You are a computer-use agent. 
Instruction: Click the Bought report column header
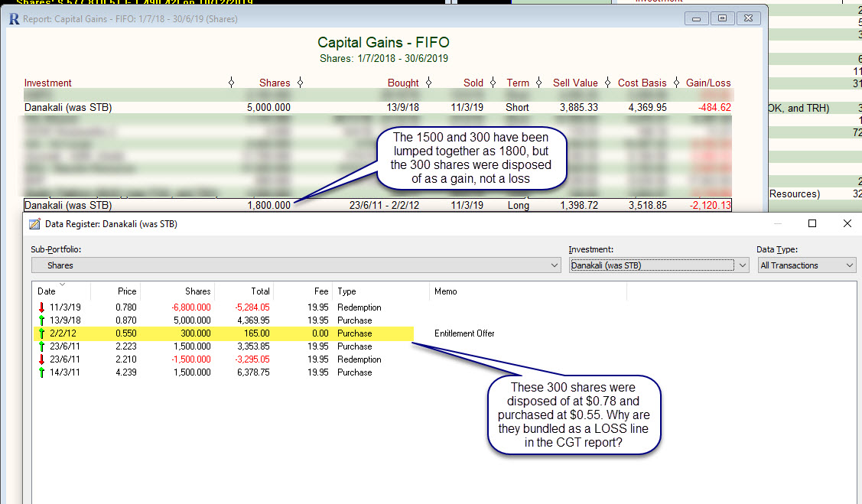tap(403, 83)
